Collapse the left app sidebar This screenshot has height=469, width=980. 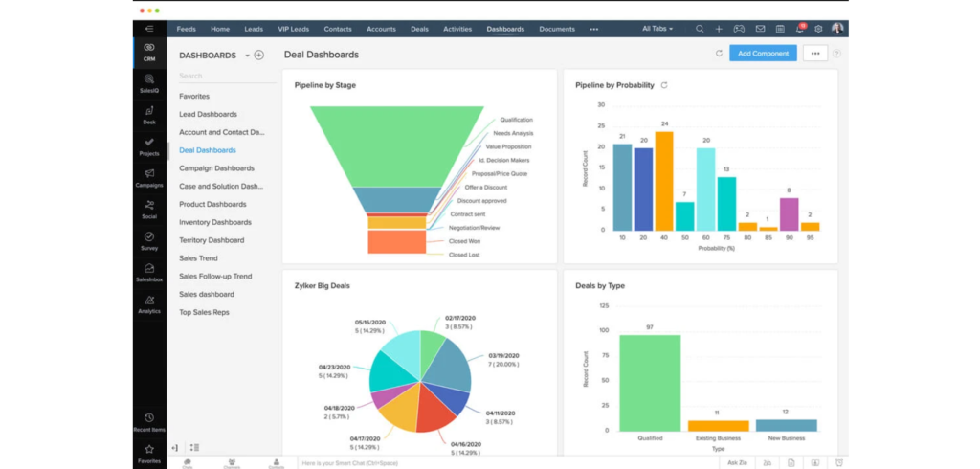pyautogui.click(x=149, y=30)
